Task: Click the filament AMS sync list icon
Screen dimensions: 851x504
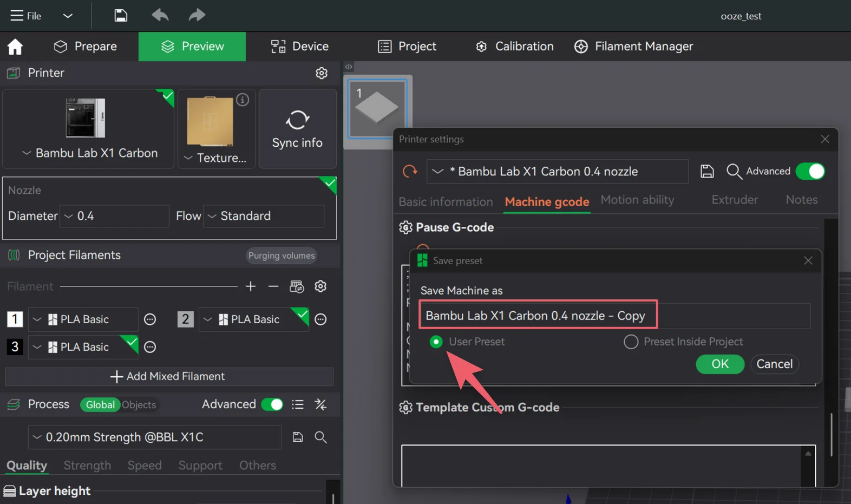Action: (297, 286)
